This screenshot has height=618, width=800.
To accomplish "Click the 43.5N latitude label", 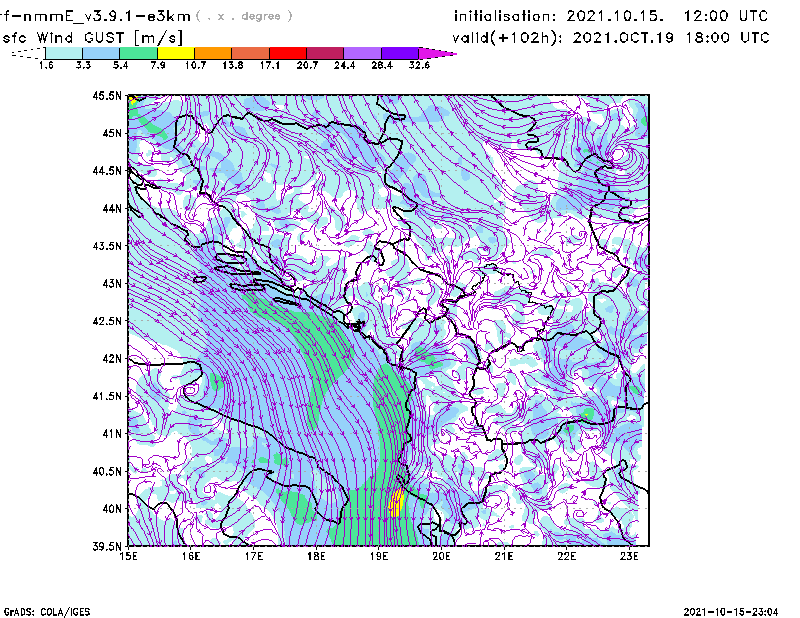I will click(107, 246).
